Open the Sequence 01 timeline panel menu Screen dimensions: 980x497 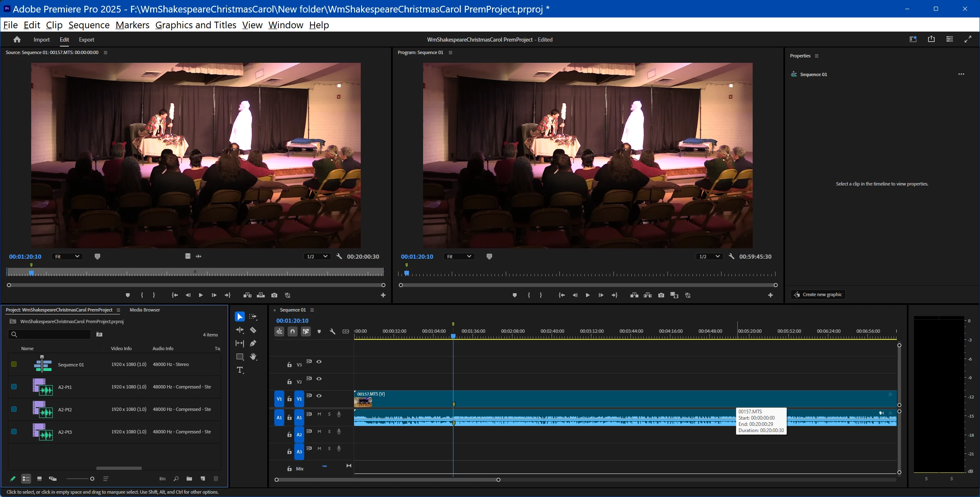coord(312,310)
